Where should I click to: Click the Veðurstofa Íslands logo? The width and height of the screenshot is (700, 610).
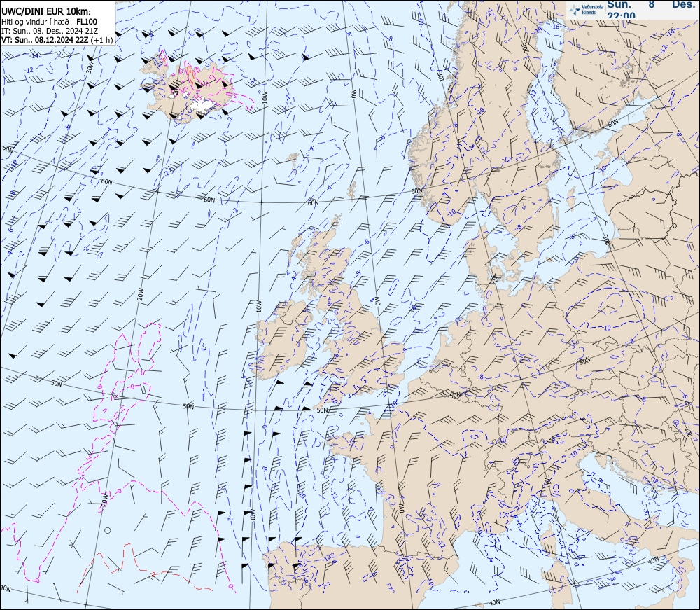click(x=587, y=10)
